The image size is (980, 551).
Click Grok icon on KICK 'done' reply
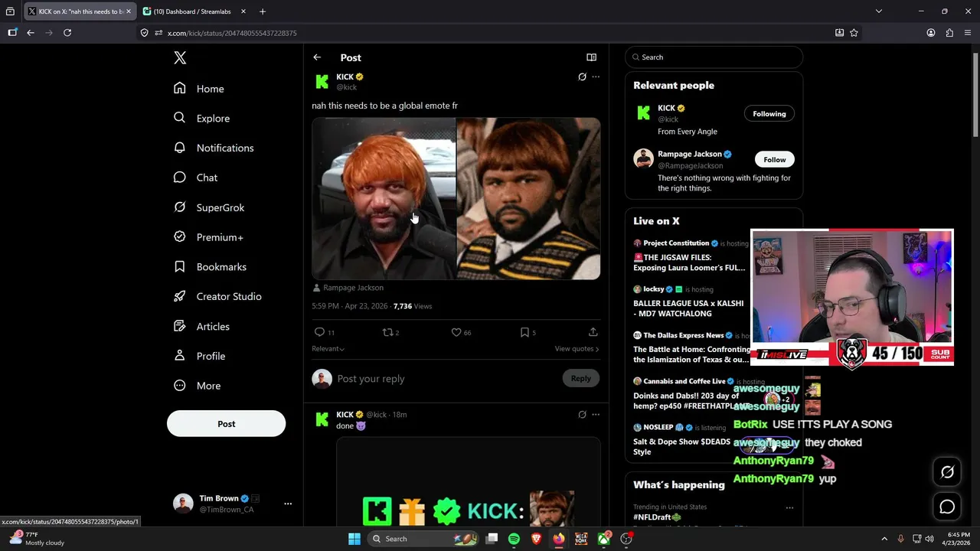tap(582, 415)
